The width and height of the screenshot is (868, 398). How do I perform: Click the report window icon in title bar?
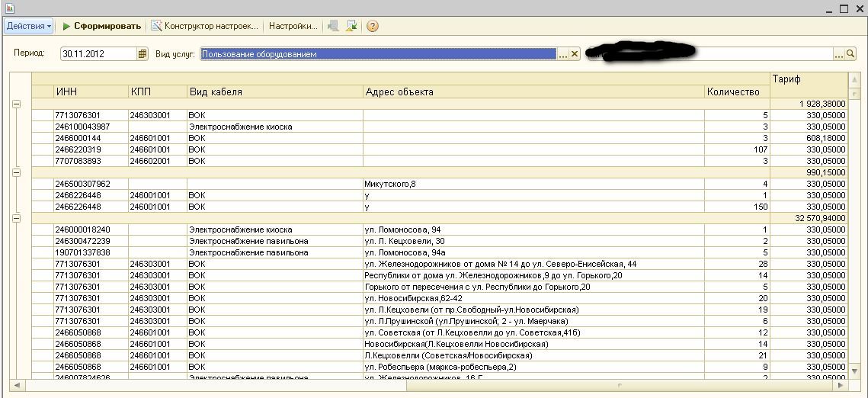(9, 8)
